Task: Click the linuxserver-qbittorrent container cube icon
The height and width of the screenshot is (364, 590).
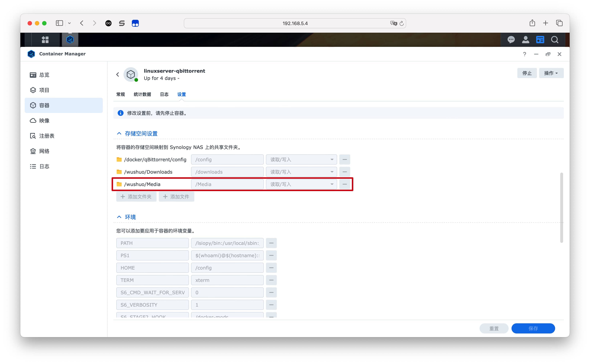Action: point(131,74)
